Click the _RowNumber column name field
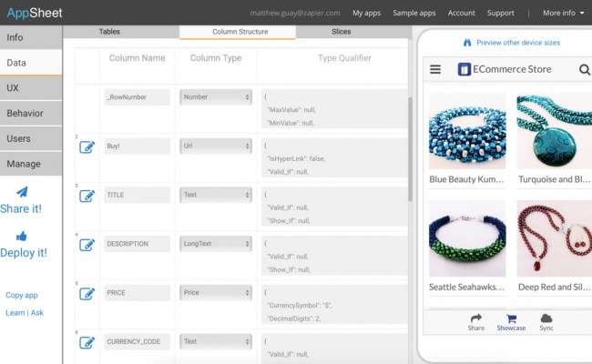The width and height of the screenshot is (592, 364). pos(137,97)
